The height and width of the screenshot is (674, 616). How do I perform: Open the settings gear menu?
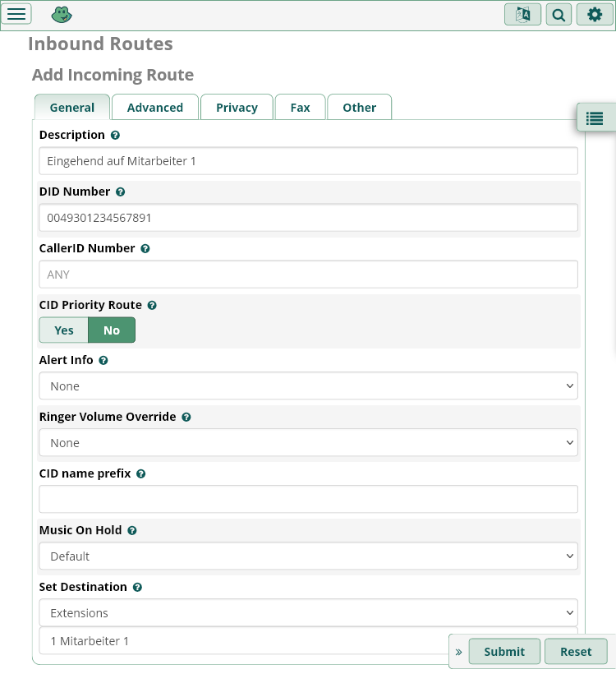coord(595,15)
